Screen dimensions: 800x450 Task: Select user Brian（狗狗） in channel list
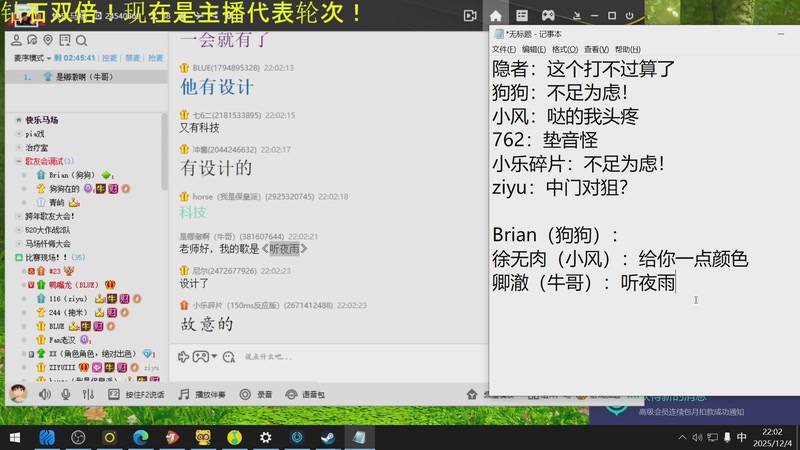click(72, 175)
